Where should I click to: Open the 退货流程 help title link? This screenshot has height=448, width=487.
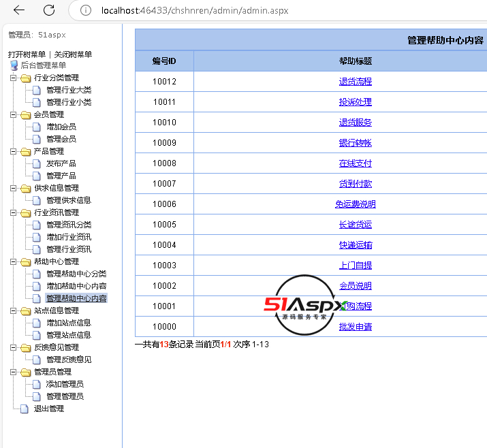coord(355,82)
